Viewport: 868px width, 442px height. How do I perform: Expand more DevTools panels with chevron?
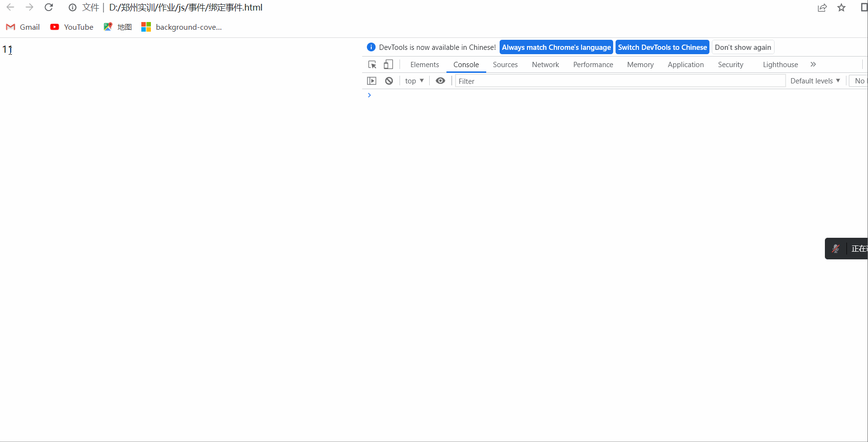click(813, 64)
